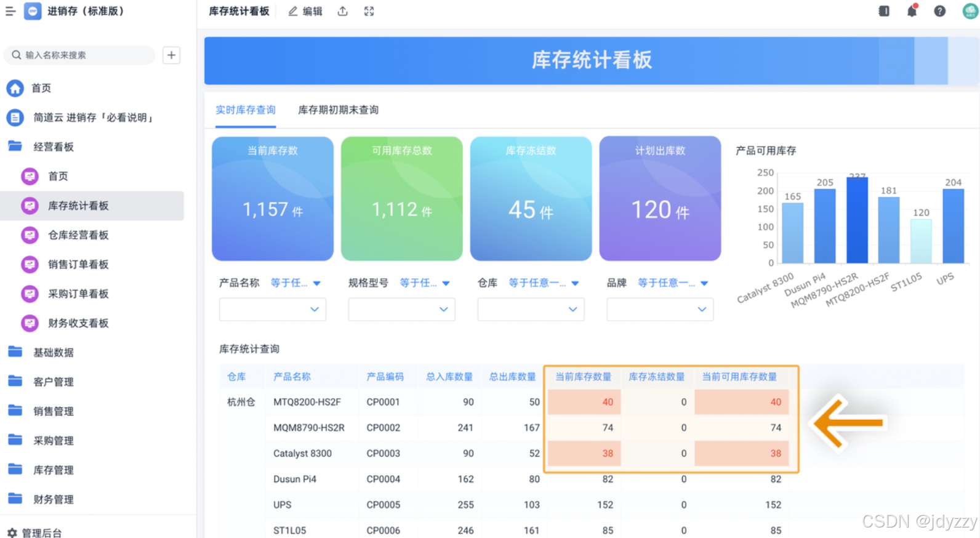This screenshot has width=980, height=538.
Task: Click the 当前可用库存数量 column header
Action: (x=739, y=377)
